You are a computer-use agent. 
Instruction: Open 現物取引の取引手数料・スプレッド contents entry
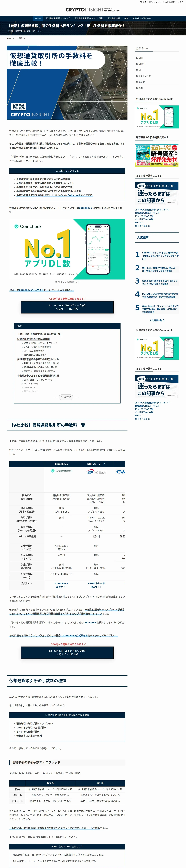click(x=40, y=343)
